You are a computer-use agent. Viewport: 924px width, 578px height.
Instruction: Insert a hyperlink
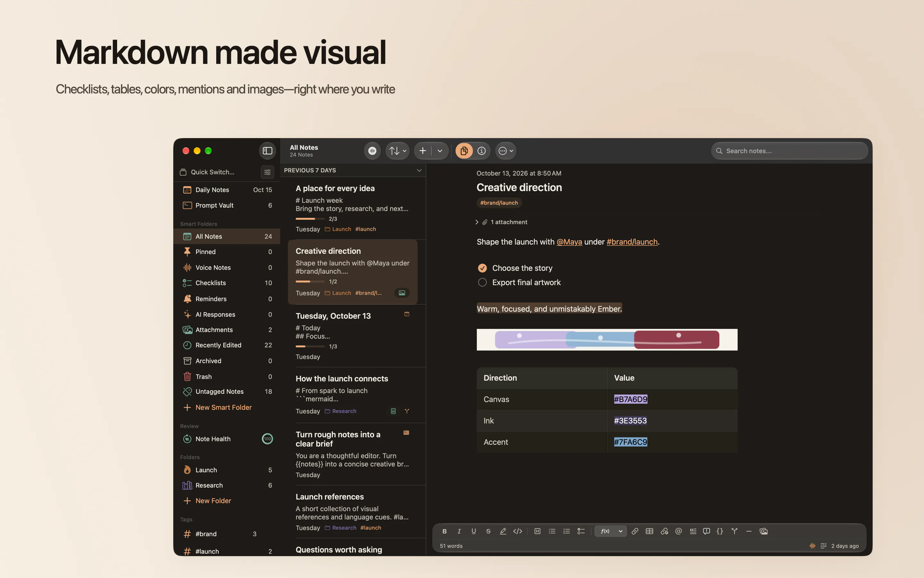(x=635, y=531)
